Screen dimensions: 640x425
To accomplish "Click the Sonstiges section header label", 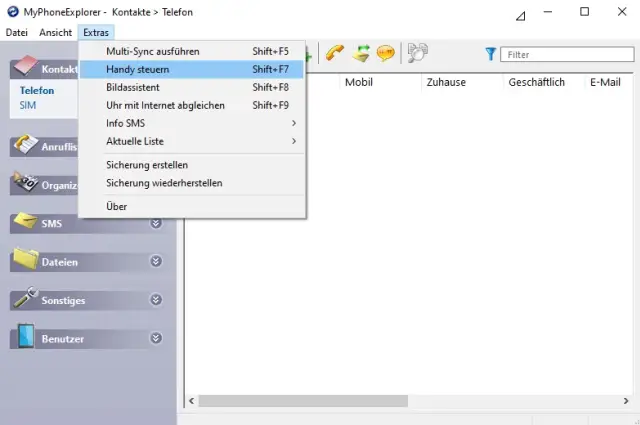I will click(x=63, y=300).
